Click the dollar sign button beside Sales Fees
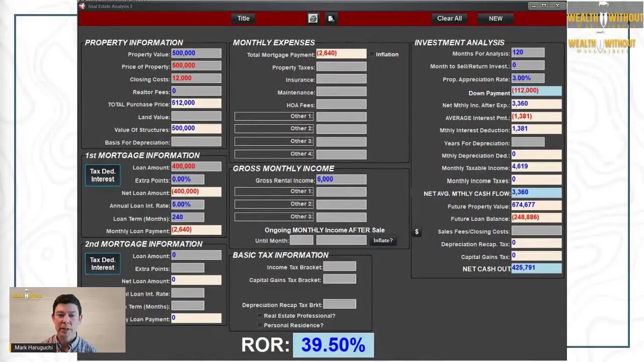644x362 pixels. pyautogui.click(x=417, y=232)
